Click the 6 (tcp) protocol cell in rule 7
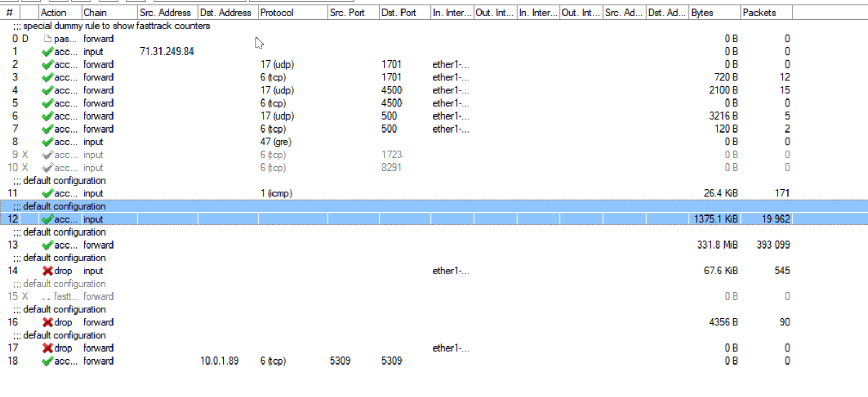This screenshot has width=868, height=397. (x=273, y=129)
